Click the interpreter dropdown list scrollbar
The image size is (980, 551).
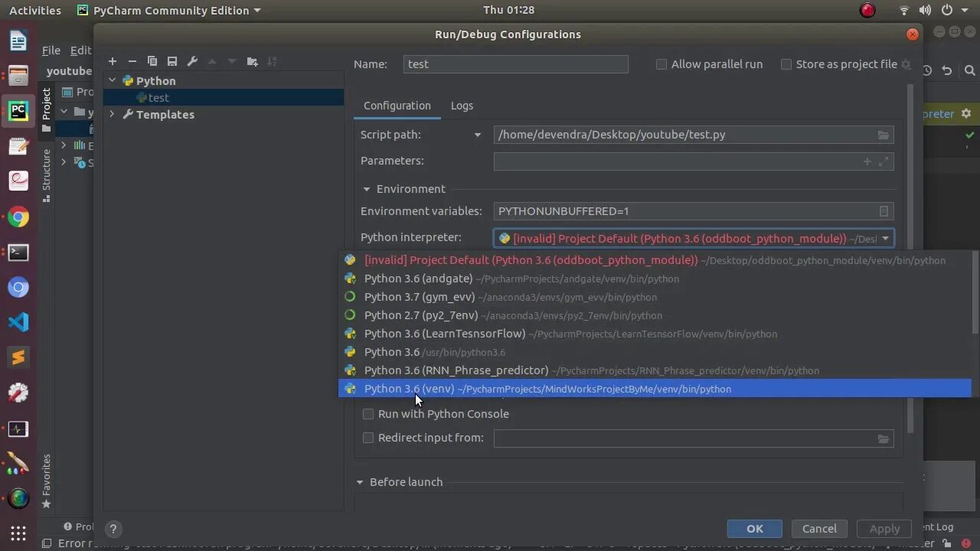pyautogui.click(x=975, y=294)
